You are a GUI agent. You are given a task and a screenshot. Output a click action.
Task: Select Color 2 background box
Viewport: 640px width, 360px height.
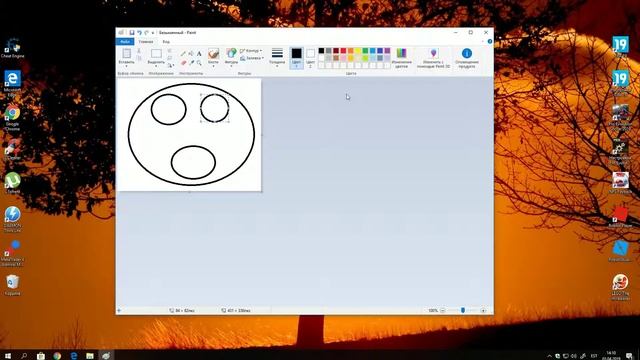pyautogui.click(x=310, y=58)
